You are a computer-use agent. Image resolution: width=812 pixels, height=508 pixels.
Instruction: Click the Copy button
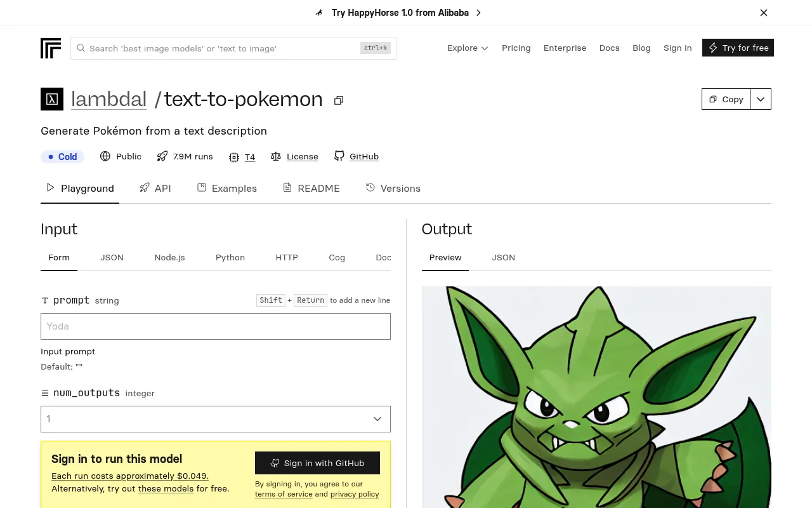pyautogui.click(x=726, y=99)
